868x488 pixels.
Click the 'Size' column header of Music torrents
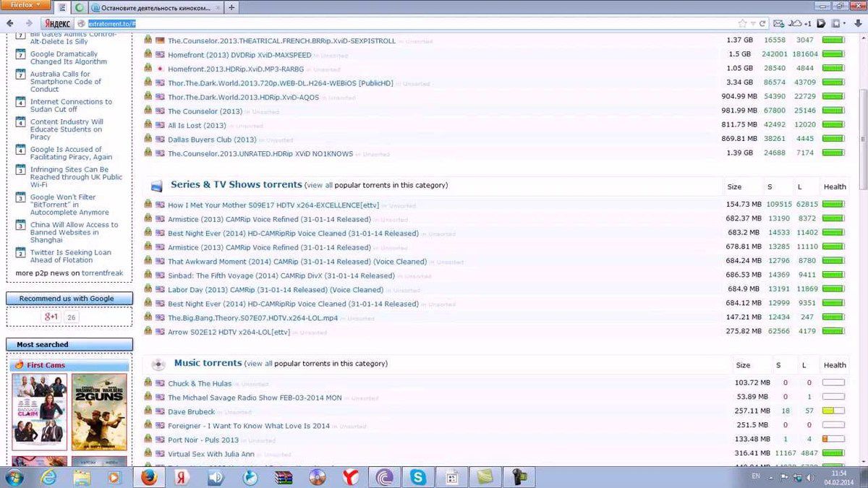coord(743,365)
